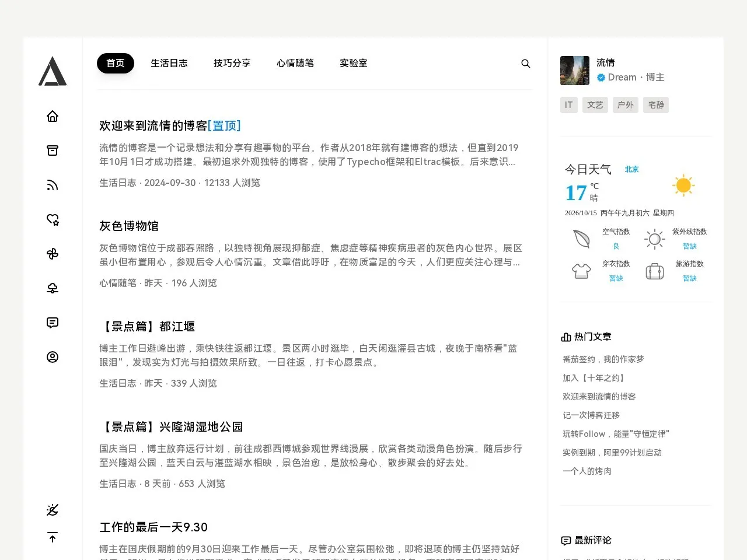The height and width of the screenshot is (560, 747).
Task: Open the 技巧分享 tab
Action: [232, 63]
